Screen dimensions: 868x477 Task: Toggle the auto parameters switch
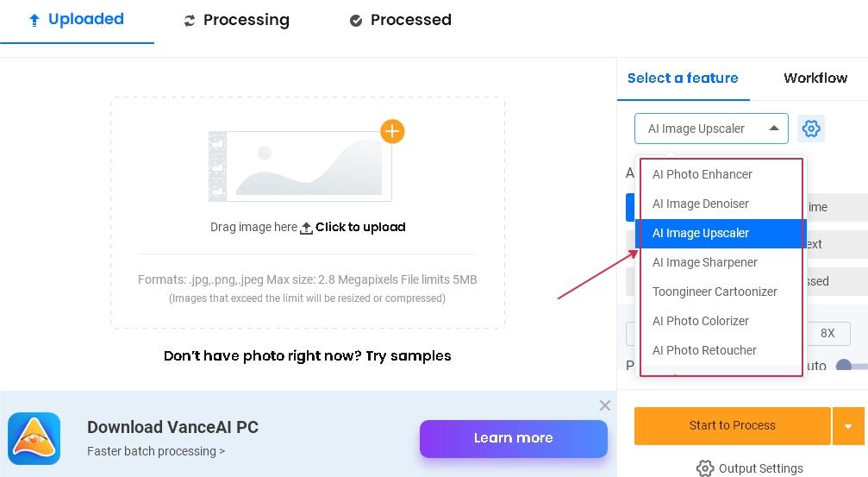(x=852, y=366)
